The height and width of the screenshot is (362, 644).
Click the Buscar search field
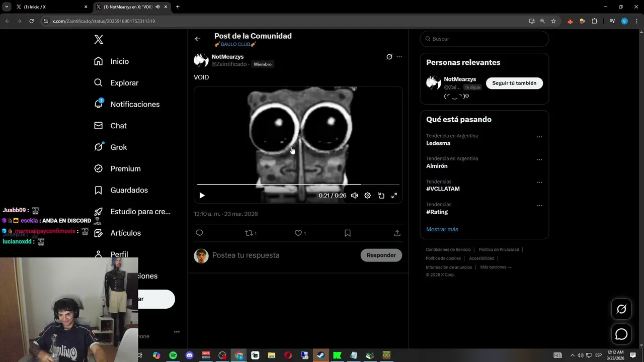(485, 39)
